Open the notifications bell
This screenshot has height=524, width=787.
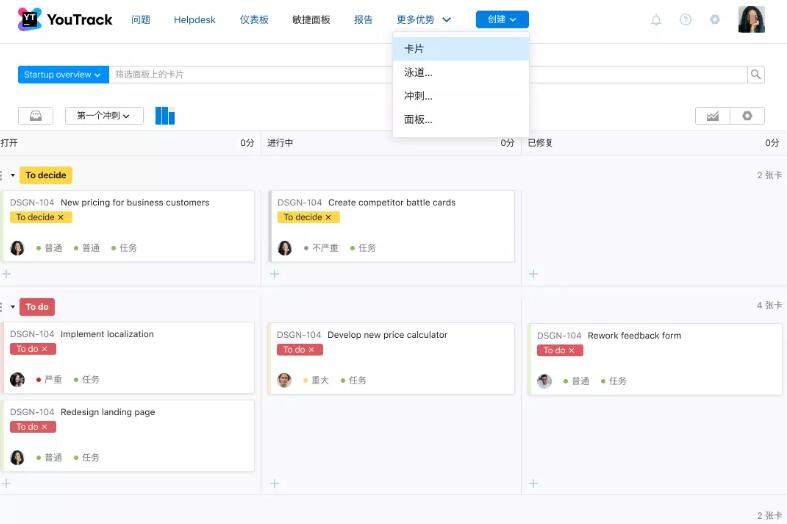(x=656, y=20)
